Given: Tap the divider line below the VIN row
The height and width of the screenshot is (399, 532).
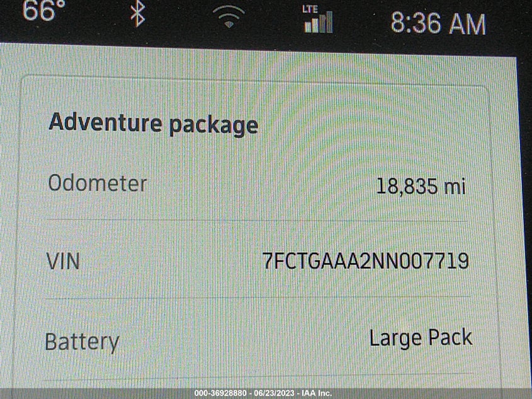Looking at the screenshot, I should click(x=258, y=298).
